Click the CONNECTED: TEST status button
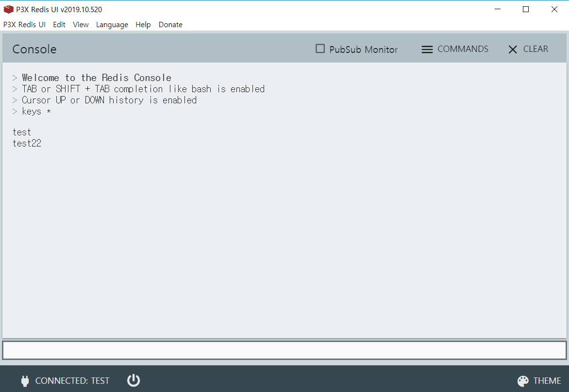This screenshot has width=569, height=392. pyautogui.click(x=66, y=380)
